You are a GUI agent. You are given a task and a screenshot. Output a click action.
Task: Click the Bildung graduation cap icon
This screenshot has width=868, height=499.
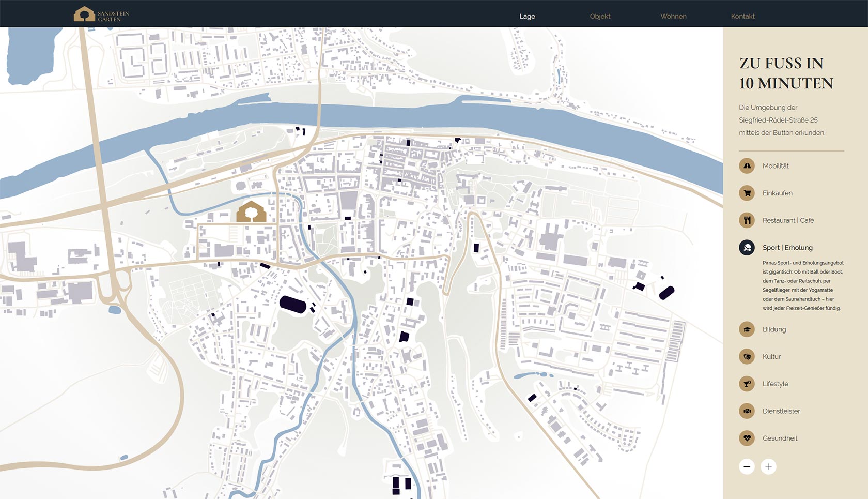[x=747, y=329]
